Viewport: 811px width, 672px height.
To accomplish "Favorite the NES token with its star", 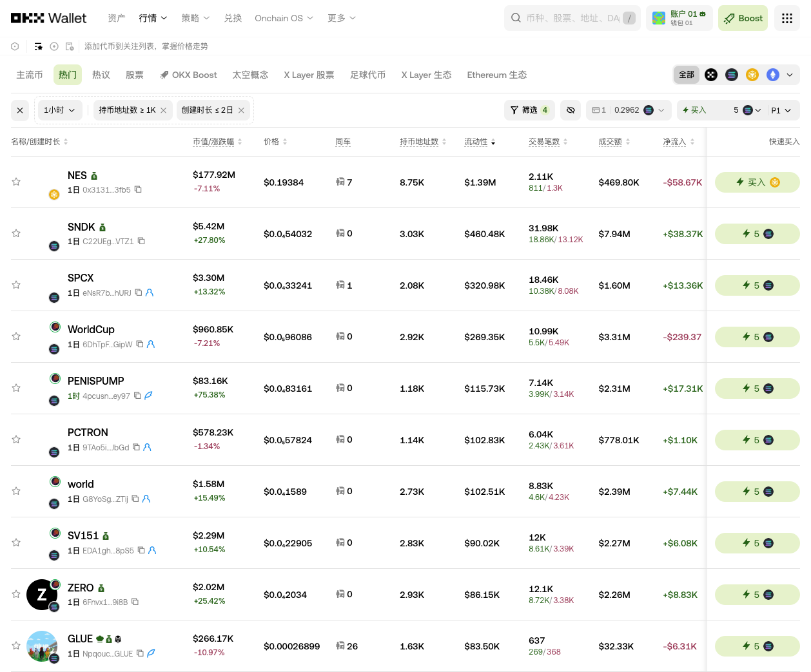I will coord(16,182).
